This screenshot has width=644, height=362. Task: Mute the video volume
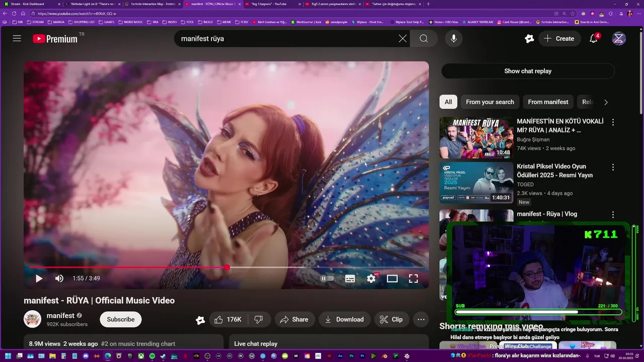pos(59,279)
